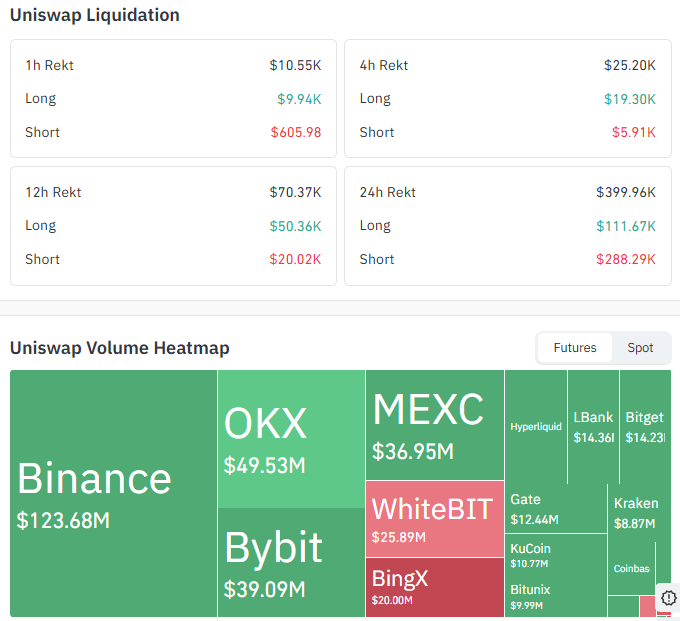Select the OKX heatmap tile
Screen dimensions: 680x621
coord(291,439)
